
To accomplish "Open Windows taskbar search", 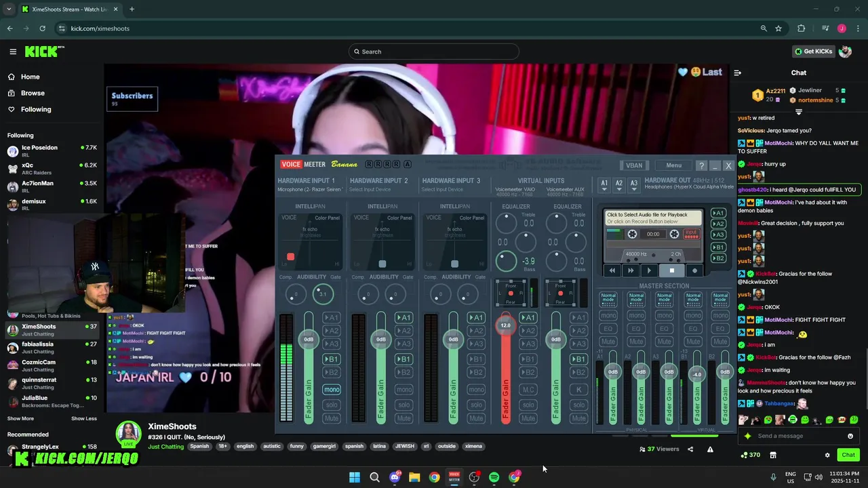I will click(x=374, y=477).
